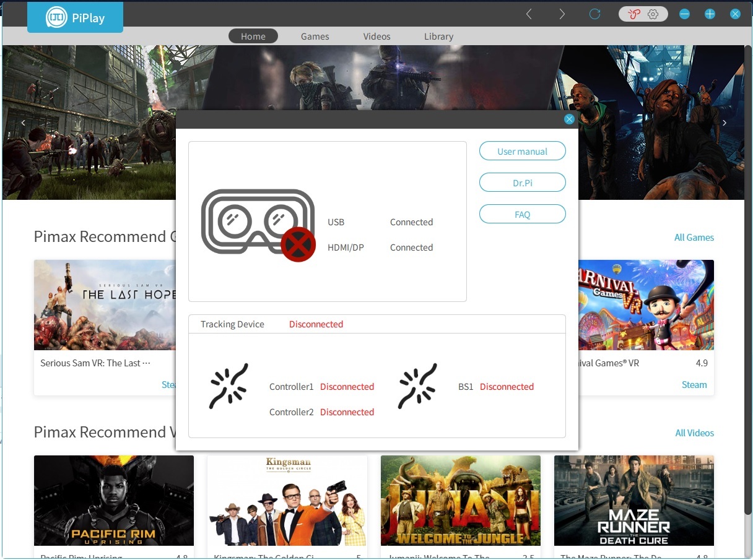View All Games link
Viewport: 753px width, 560px height.
coord(694,238)
